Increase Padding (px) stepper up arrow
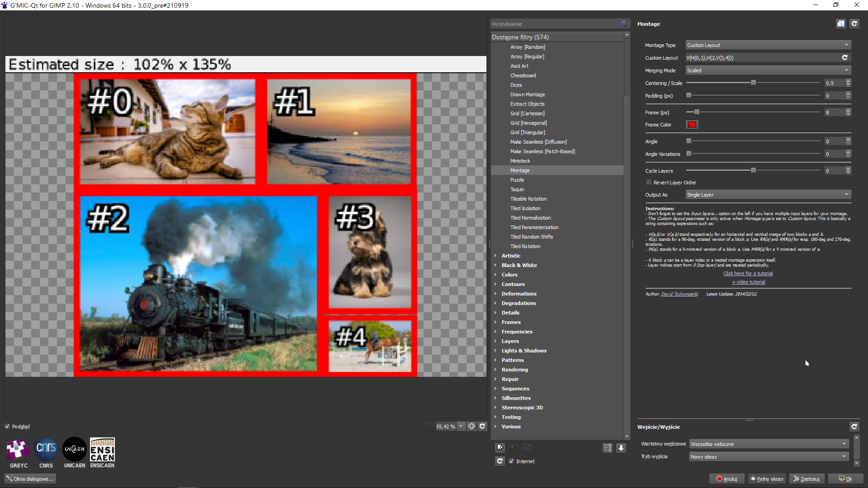This screenshot has height=488, width=868. click(848, 94)
